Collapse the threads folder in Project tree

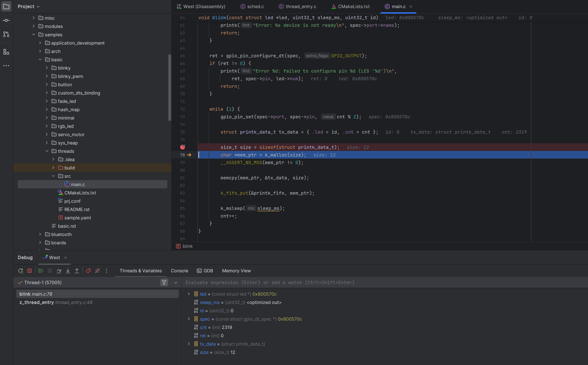(47, 151)
